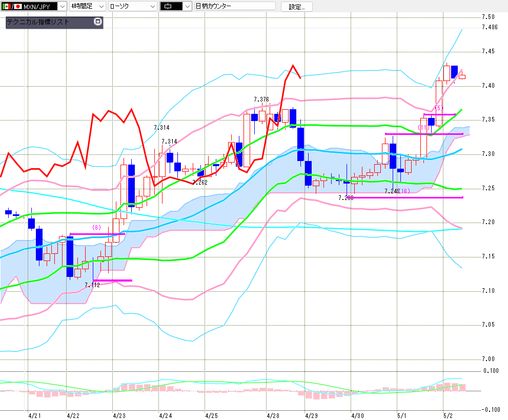The height and width of the screenshot is (420, 508).
Task: Click the (16) day counter label
Action: click(x=404, y=191)
